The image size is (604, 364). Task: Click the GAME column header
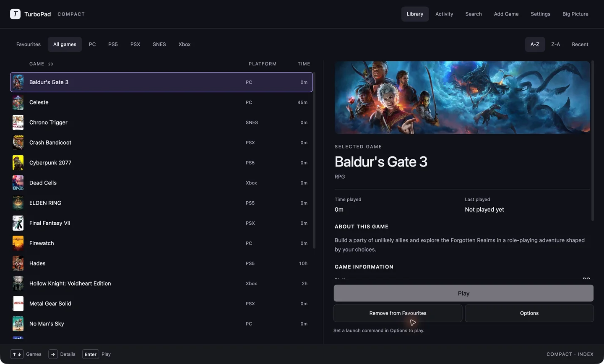(36, 64)
